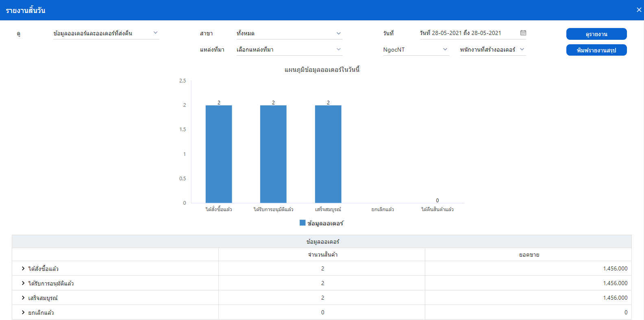Click the ได้สั่งซื้อแล้ว chart bar
The width and height of the screenshot is (644, 320).
tap(219, 154)
